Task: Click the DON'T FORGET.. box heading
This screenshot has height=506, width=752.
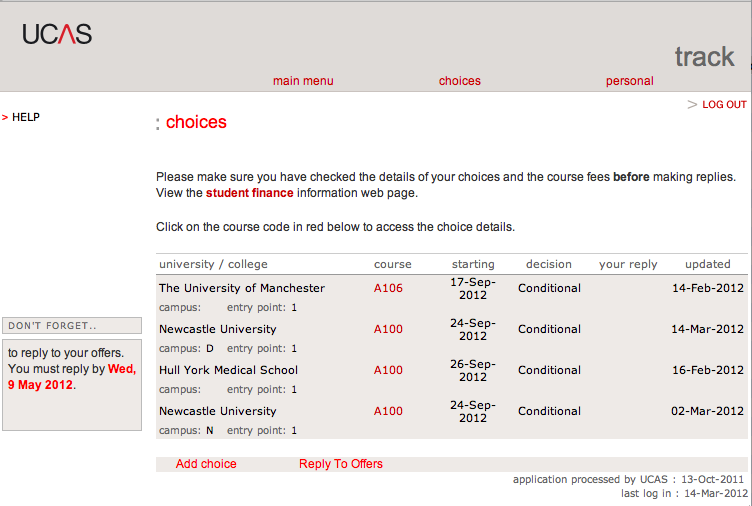Action: tap(72, 325)
